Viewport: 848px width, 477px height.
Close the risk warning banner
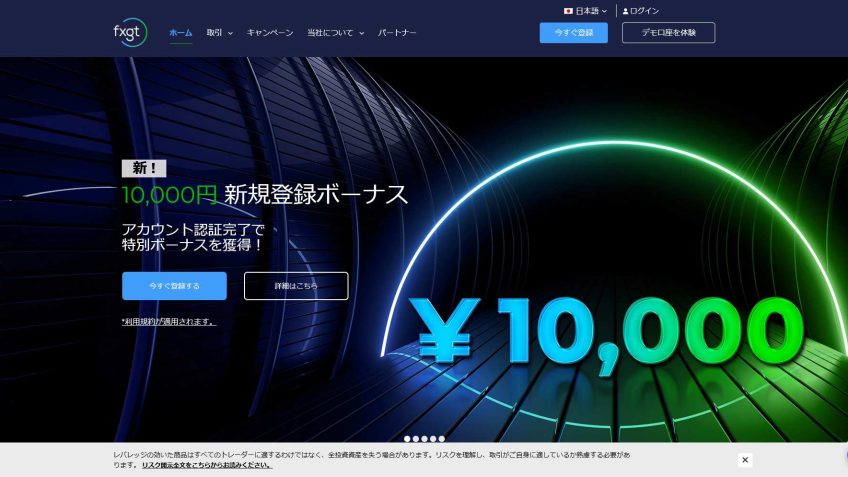(745, 460)
